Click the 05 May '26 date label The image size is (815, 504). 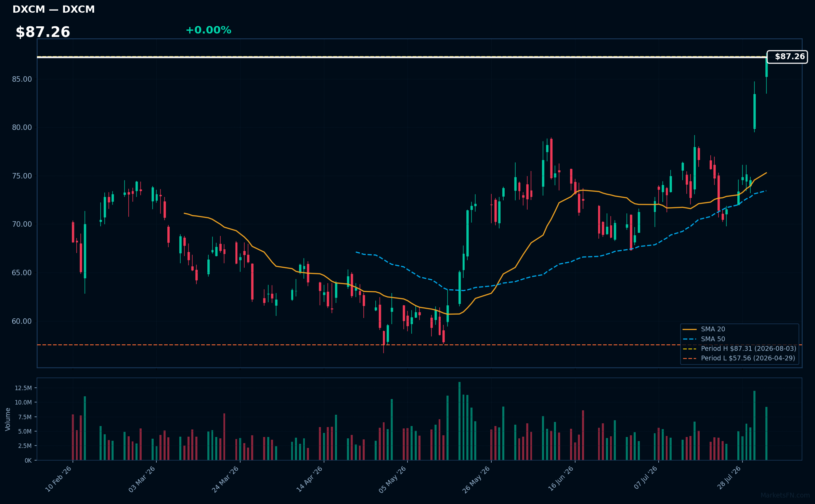392,479
